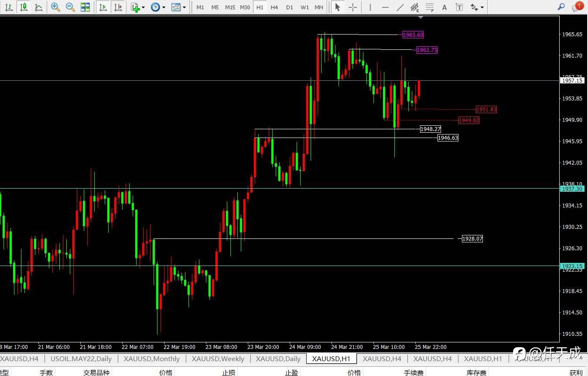The image size is (588, 376).
Task: Activate the crosshair tool
Action: [352, 7]
